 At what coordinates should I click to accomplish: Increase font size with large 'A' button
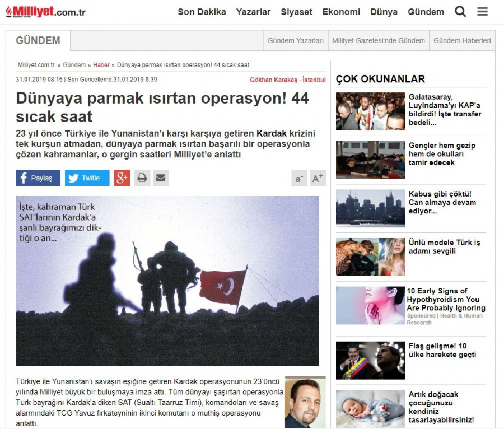318,179
